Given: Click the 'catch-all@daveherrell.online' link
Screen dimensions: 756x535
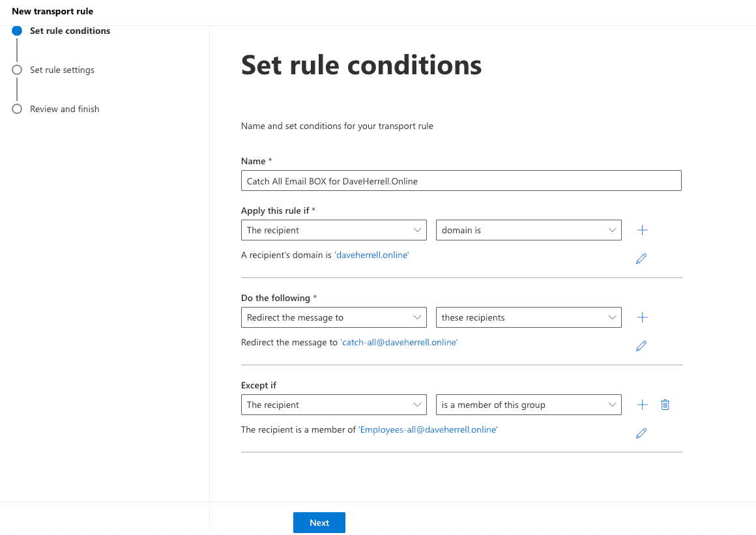Looking at the screenshot, I should pyautogui.click(x=399, y=342).
